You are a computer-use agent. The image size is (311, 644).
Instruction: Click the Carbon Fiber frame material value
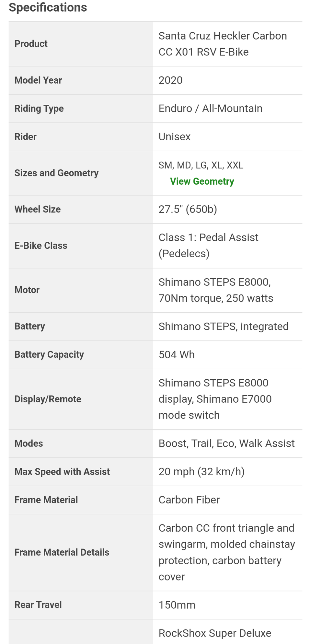click(189, 500)
